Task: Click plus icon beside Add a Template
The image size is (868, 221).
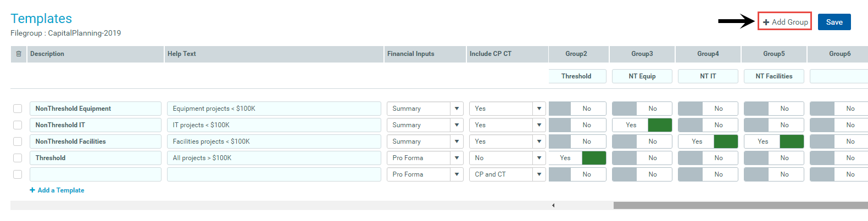Action: pos(32,190)
